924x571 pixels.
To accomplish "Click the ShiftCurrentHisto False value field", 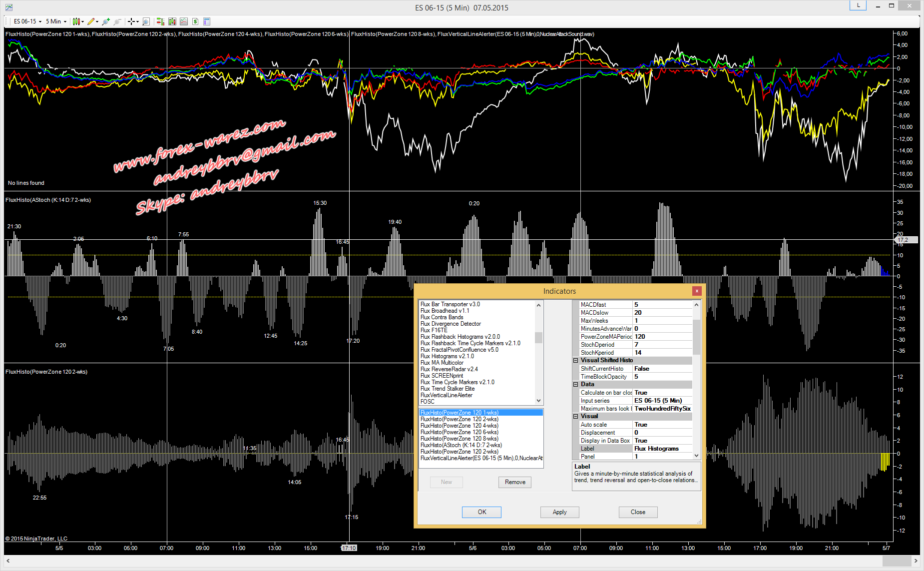I will (x=662, y=369).
